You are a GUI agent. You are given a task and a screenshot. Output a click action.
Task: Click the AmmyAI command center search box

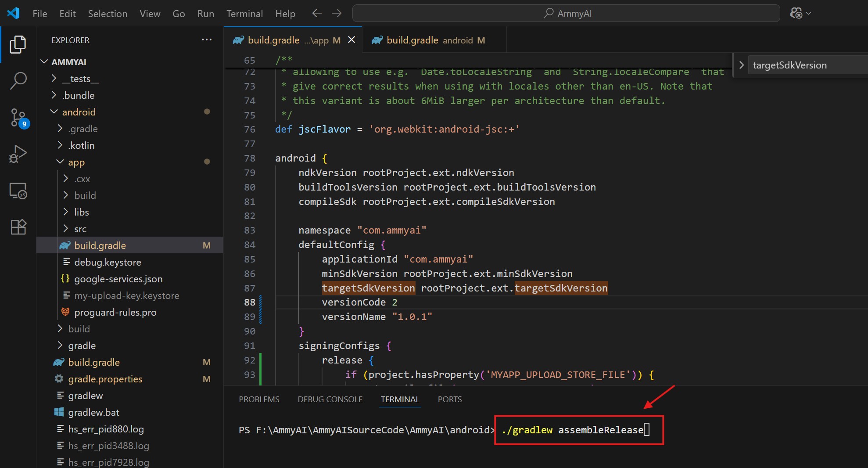pos(566,14)
